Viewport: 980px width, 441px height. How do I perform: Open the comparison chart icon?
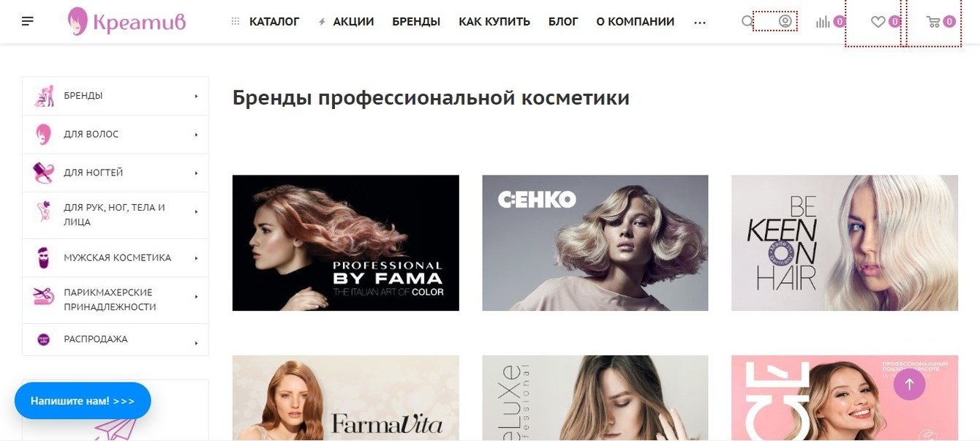pos(823,22)
